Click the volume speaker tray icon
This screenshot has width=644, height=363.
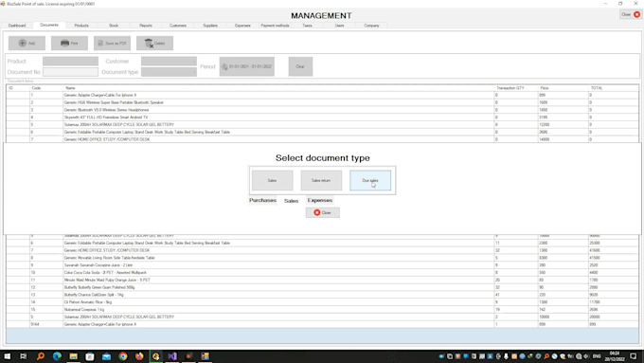(586, 356)
